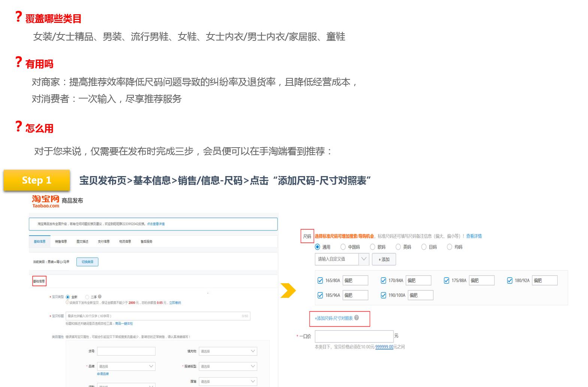Click help icon beside 添加尺码-尺寸对照表

click(356, 318)
